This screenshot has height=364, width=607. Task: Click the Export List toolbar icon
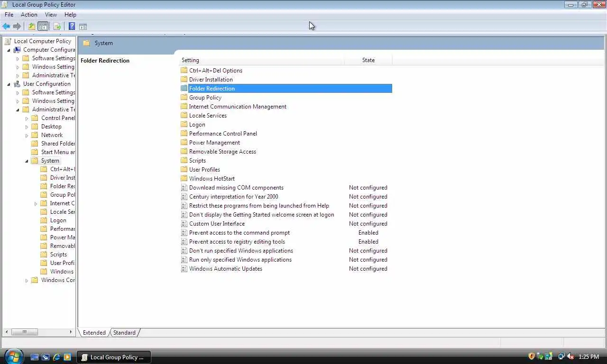(x=57, y=27)
